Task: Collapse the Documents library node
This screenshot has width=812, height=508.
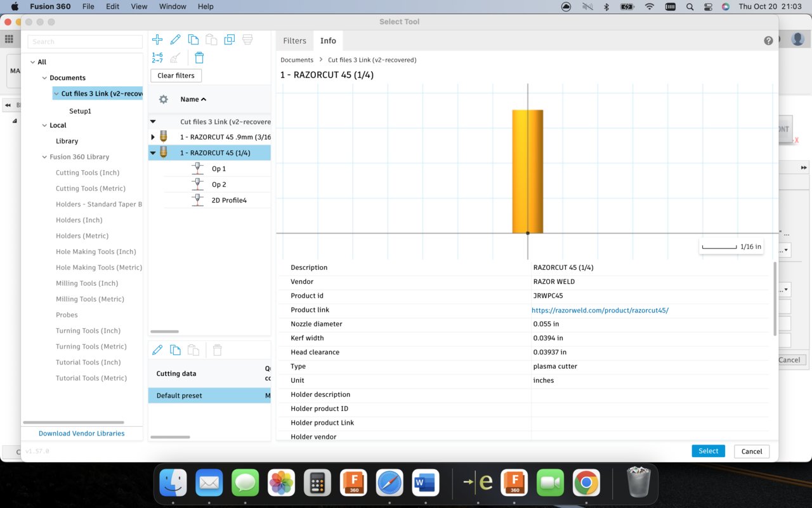Action: (44, 78)
